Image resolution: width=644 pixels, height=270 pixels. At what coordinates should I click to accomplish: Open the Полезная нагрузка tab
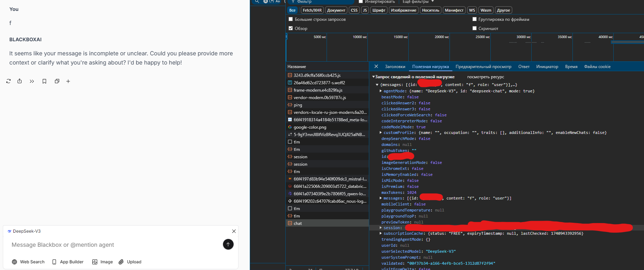click(x=431, y=67)
